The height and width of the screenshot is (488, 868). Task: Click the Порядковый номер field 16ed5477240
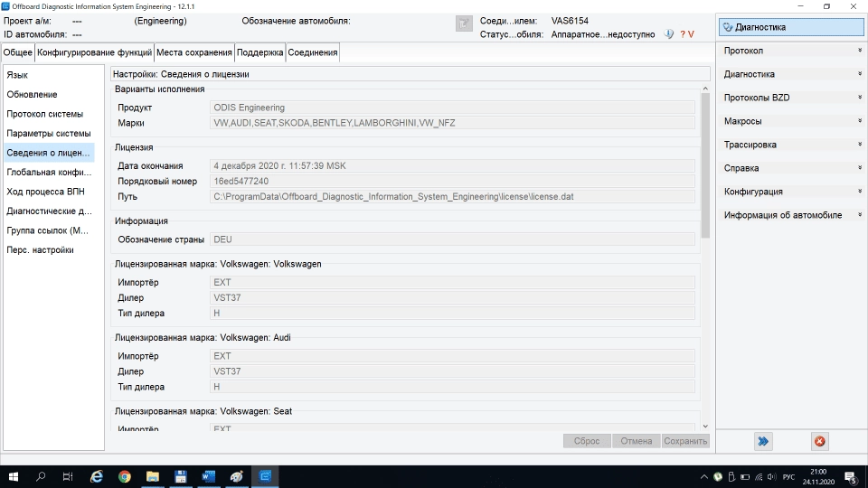point(452,181)
